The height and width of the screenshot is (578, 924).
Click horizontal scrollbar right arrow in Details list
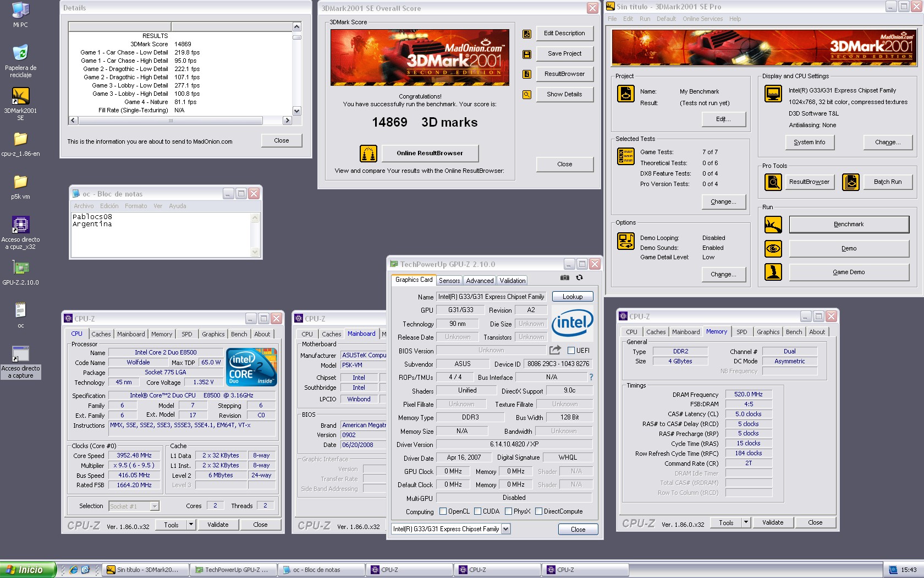tap(287, 120)
